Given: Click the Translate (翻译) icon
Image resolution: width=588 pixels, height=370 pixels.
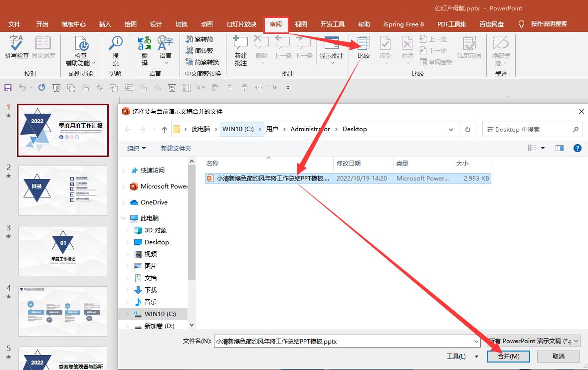Looking at the screenshot, I should 144,50.
